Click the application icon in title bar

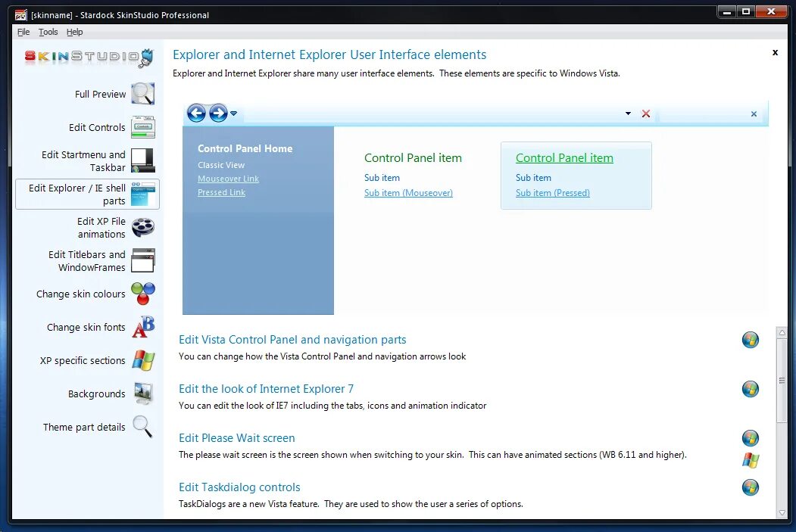pyautogui.click(x=20, y=15)
